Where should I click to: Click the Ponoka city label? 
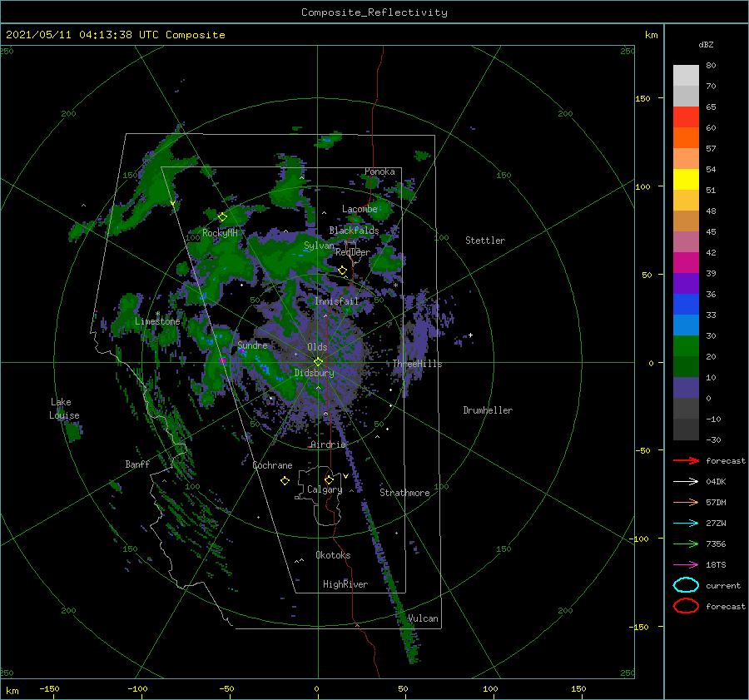pos(379,171)
